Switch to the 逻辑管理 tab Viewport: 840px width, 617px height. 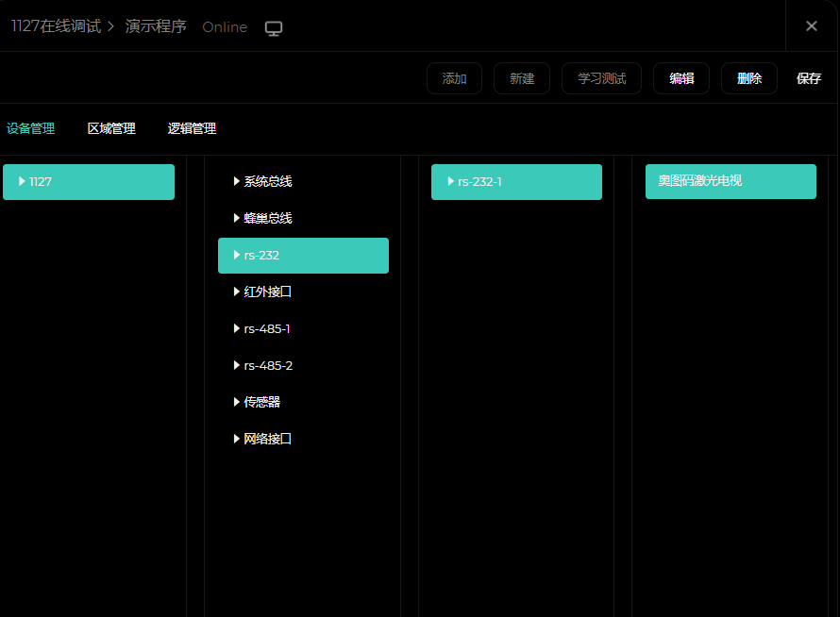192,128
